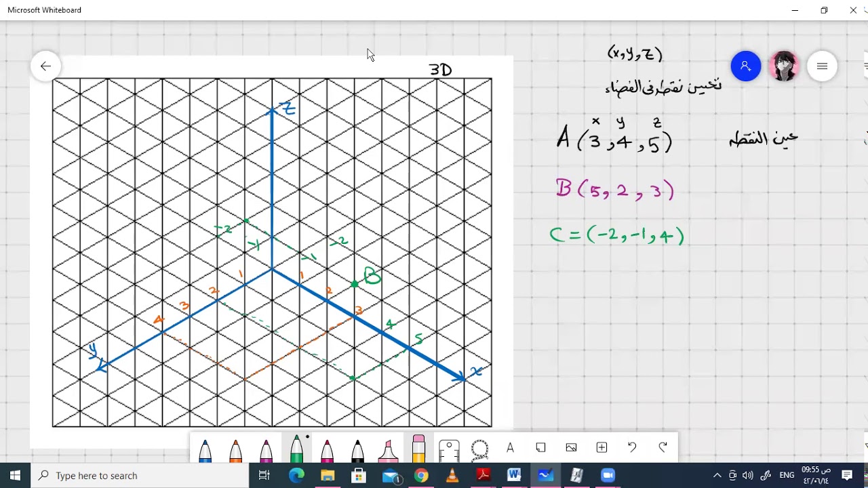Click the Whiteboard taskbar icon

point(545,475)
